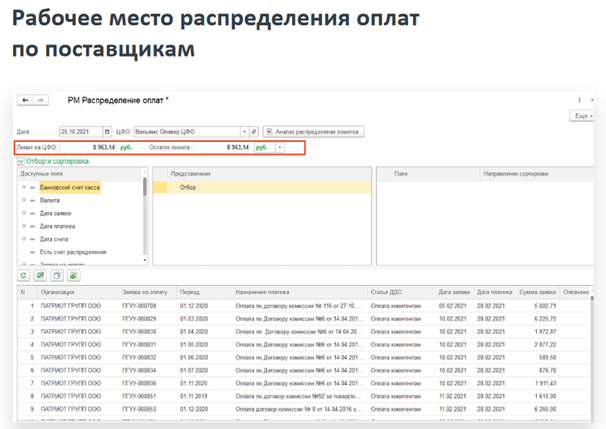606x429 pixels.
Task: Click the Дата input field
Action: point(75,131)
